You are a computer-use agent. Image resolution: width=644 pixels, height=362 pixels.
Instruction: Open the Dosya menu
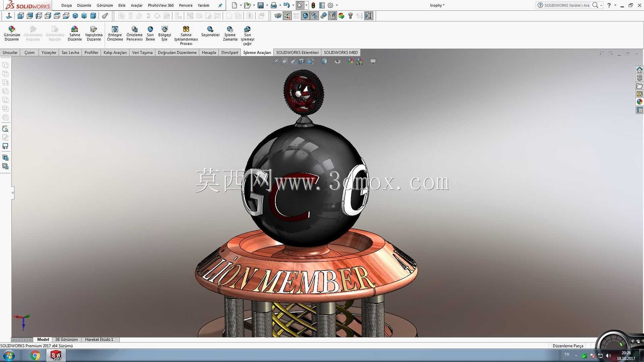click(66, 5)
